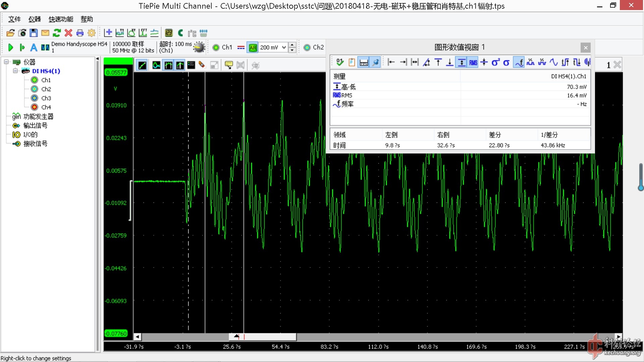The image size is (644, 362).
Task: Perform a single measurement with one-shot icon
Action: [22, 47]
